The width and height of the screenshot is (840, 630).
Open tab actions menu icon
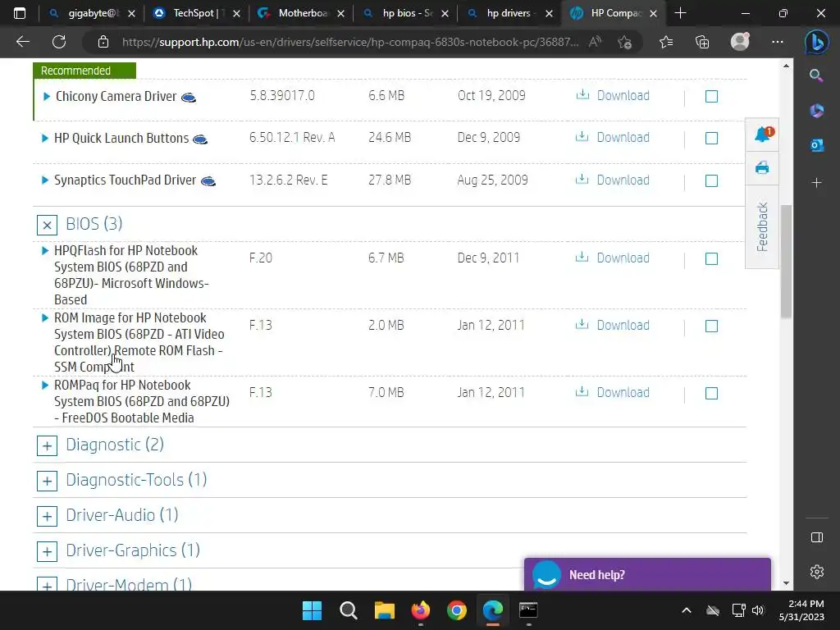(x=20, y=13)
